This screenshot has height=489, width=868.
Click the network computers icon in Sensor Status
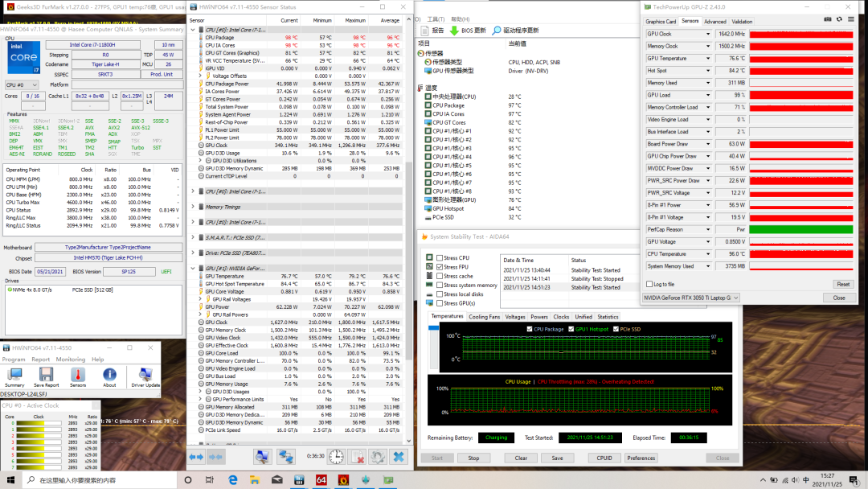(285, 457)
